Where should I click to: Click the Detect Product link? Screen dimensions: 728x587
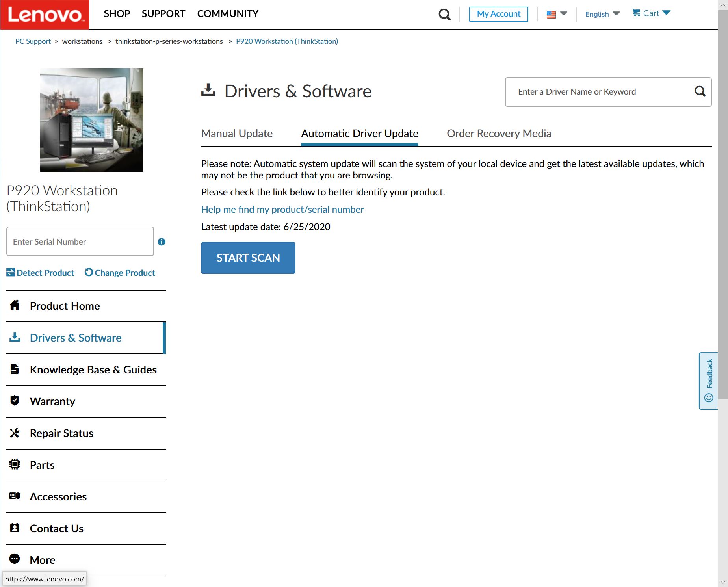point(41,273)
